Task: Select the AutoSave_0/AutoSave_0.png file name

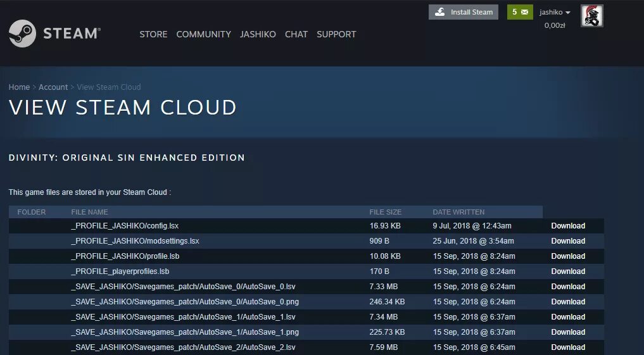Action: pyautogui.click(x=185, y=302)
